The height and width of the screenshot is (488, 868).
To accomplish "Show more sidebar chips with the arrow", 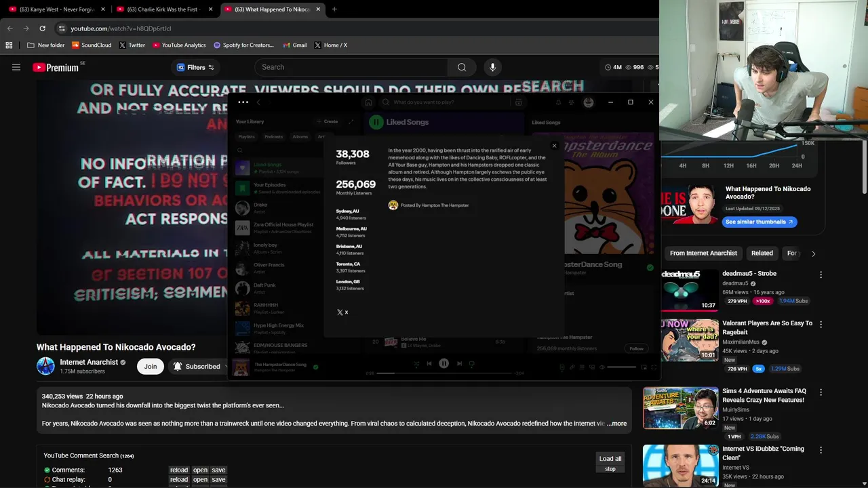I will coord(813,253).
